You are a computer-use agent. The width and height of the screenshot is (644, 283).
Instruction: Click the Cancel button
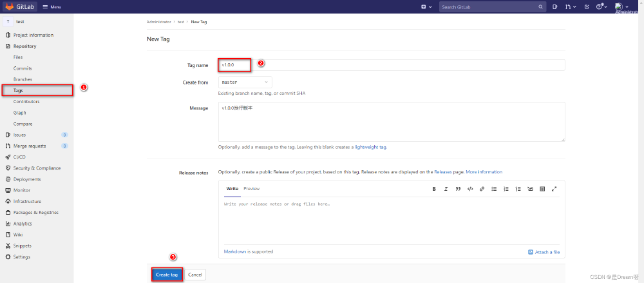coord(195,275)
